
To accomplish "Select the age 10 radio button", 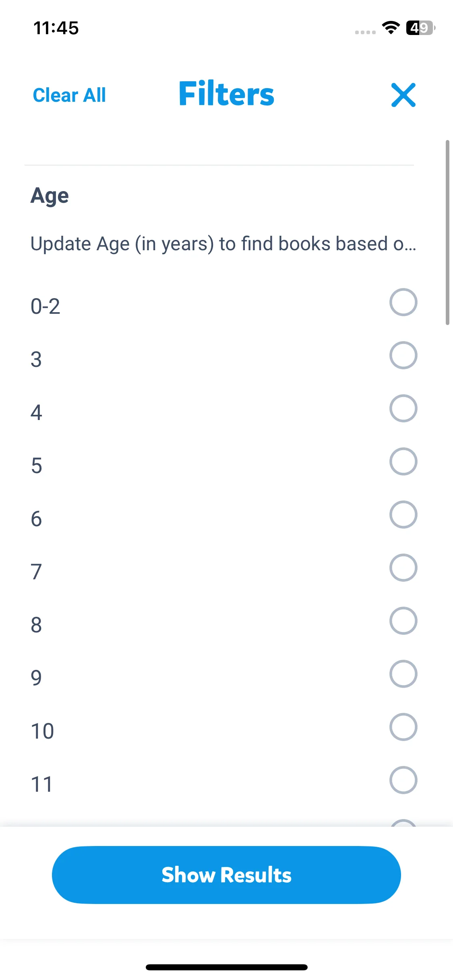I will (x=403, y=727).
